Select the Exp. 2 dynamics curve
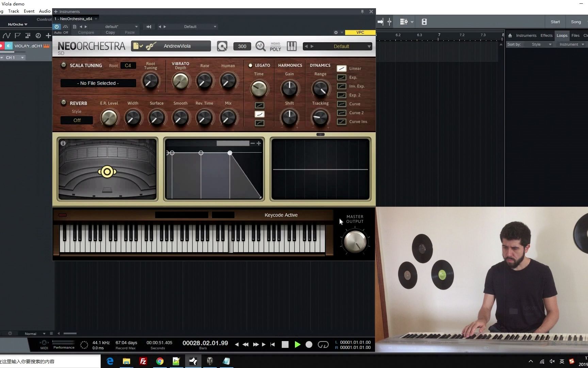The height and width of the screenshot is (368, 588). [341, 95]
